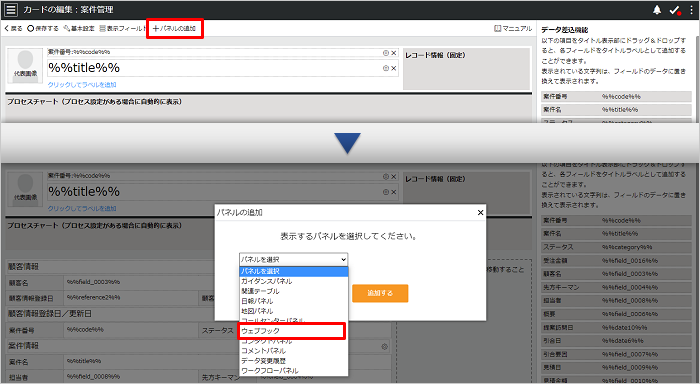The width and height of the screenshot is (700, 384).
Task: Open settings gear on the undimmed 案件番号 label
Action: coord(386,53)
